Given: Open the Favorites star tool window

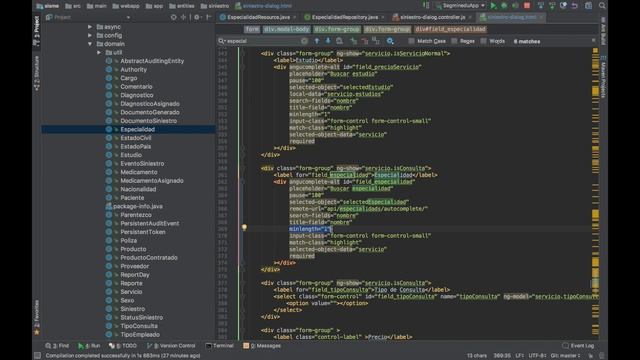Looking at the screenshot, I should pos(37,318).
